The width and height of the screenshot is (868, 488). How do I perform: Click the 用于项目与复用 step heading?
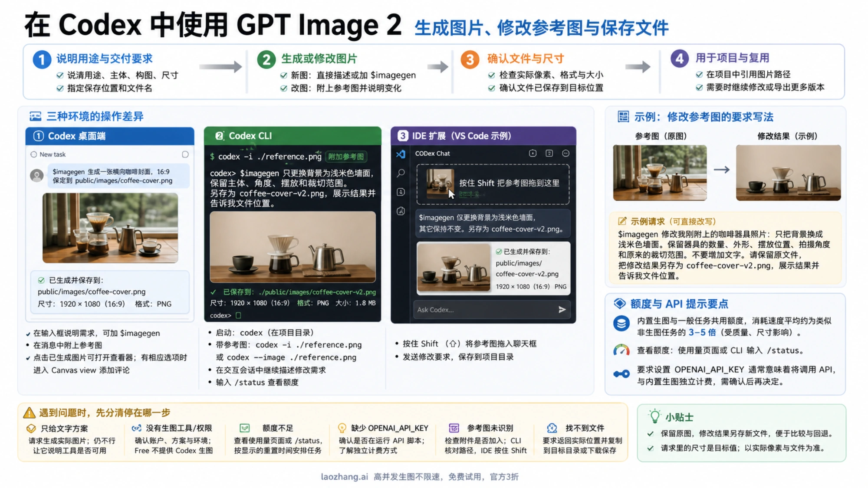point(732,58)
